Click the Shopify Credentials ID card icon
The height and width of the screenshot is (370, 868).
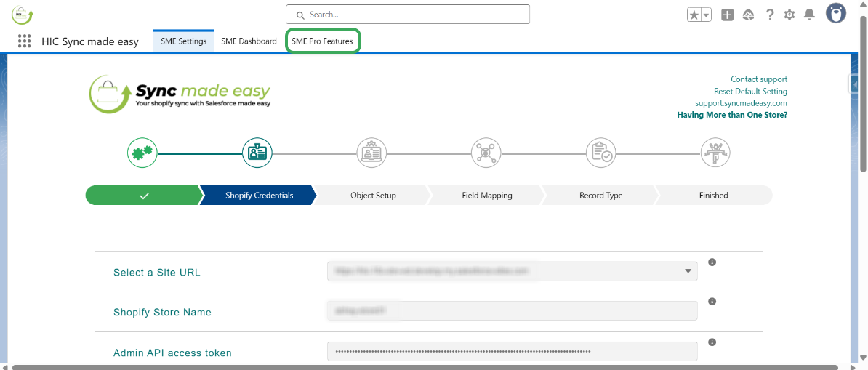pyautogui.click(x=257, y=152)
